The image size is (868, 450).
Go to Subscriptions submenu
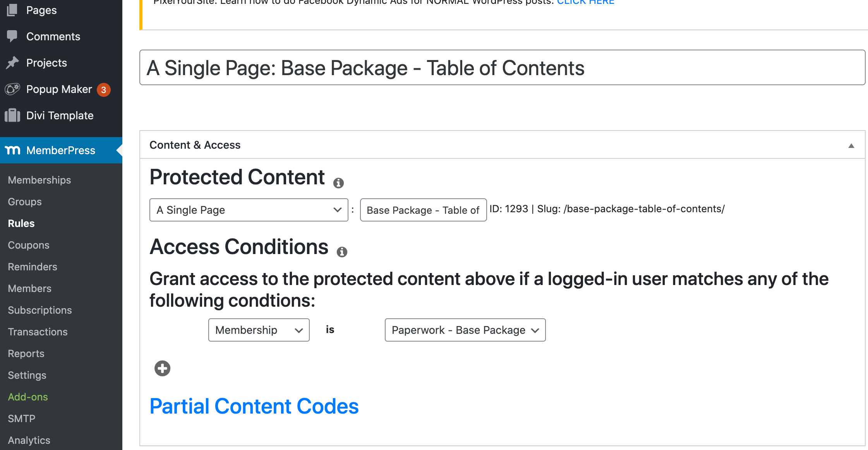coord(40,310)
